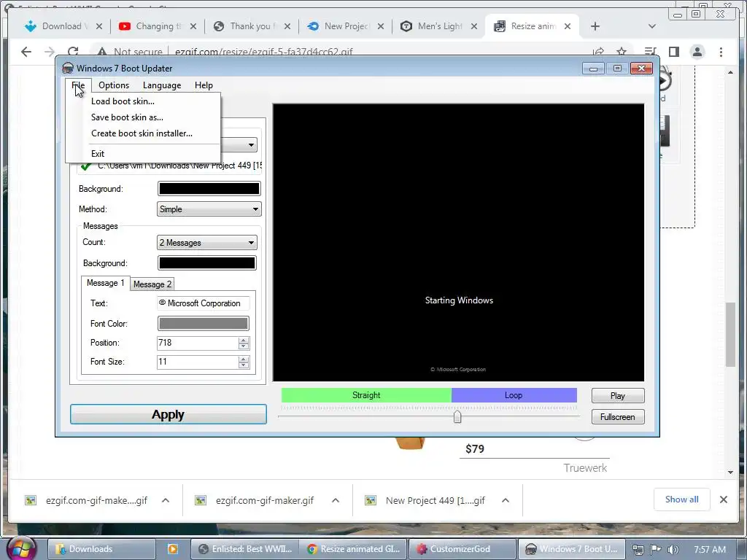
Task: Open Chrome tab search chevron
Action: [652, 26]
